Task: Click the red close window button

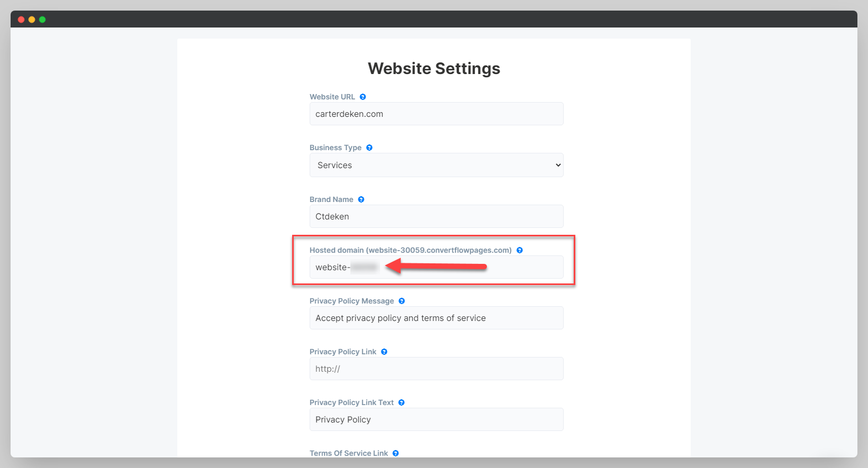Action: (x=21, y=20)
